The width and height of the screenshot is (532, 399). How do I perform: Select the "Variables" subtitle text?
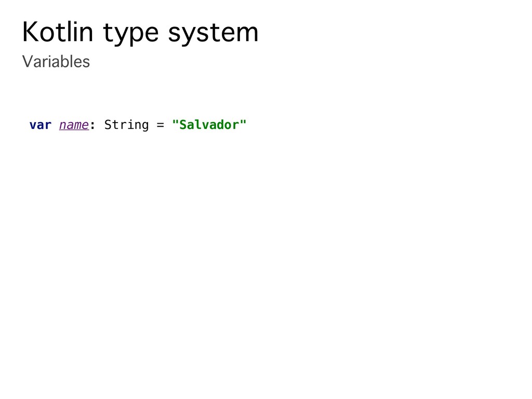pyautogui.click(x=56, y=62)
